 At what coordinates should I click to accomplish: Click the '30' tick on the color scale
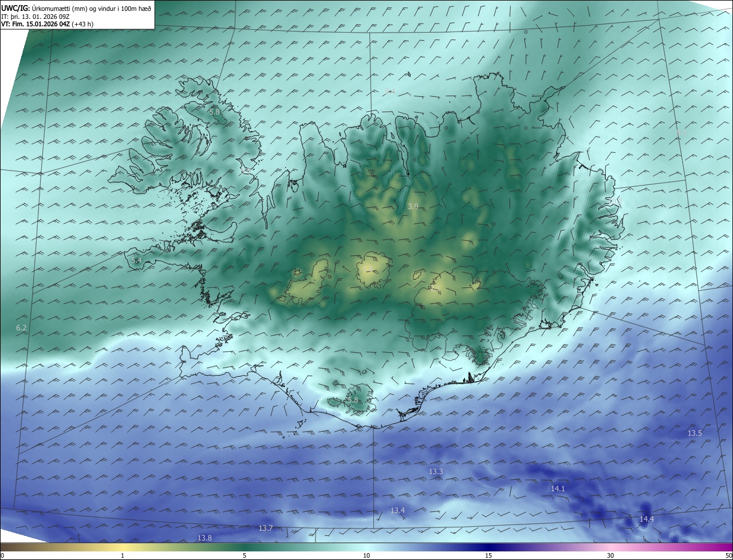[610, 555]
